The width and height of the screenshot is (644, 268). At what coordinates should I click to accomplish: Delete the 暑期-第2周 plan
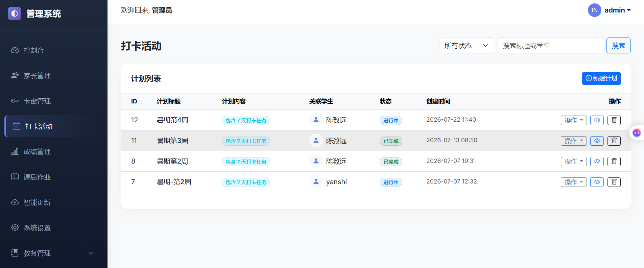[614, 182]
